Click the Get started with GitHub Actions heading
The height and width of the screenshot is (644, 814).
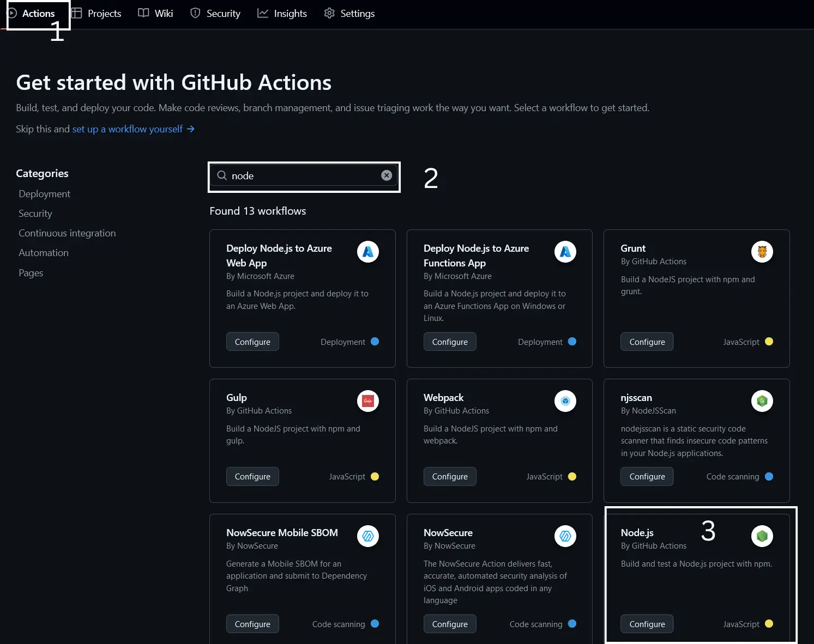pyautogui.click(x=174, y=83)
